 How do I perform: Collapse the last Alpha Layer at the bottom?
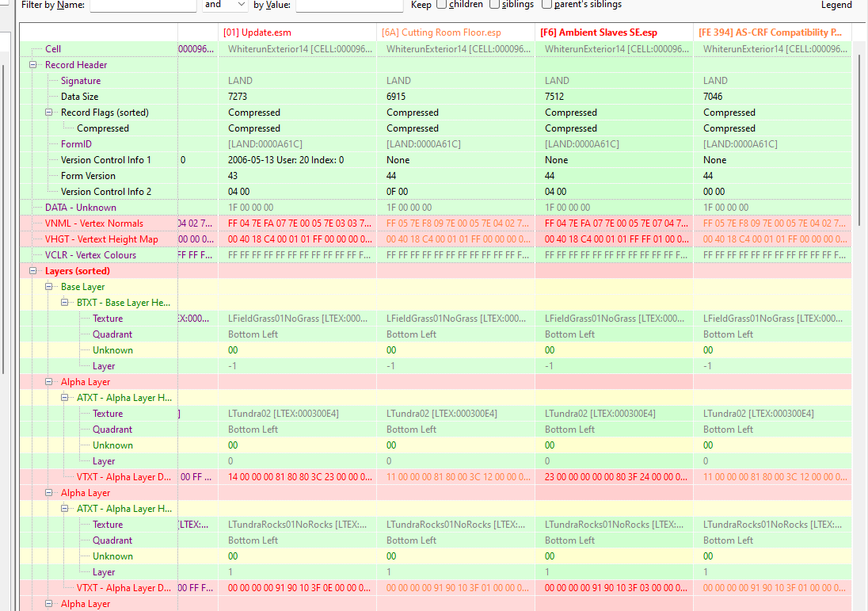click(49, 604)
